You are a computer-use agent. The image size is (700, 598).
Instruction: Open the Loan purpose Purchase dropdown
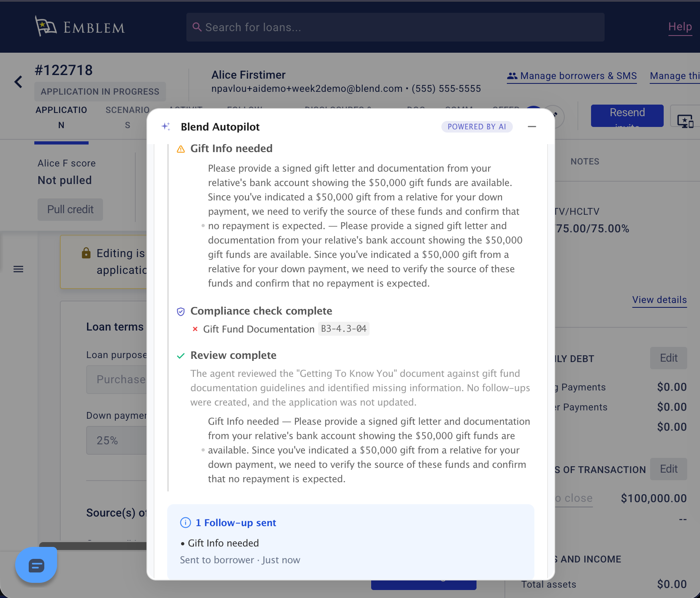[117, 379]
